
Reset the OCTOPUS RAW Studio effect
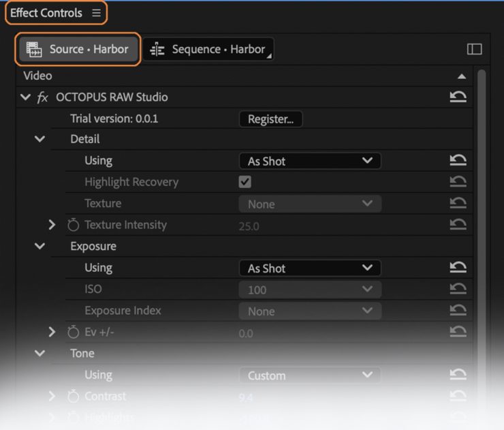(x=458, y=97)
